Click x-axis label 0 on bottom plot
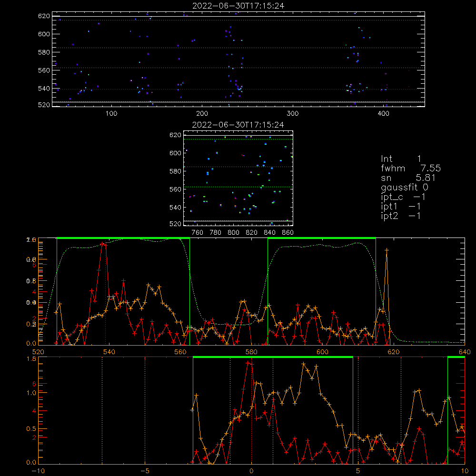 point(251,471)
